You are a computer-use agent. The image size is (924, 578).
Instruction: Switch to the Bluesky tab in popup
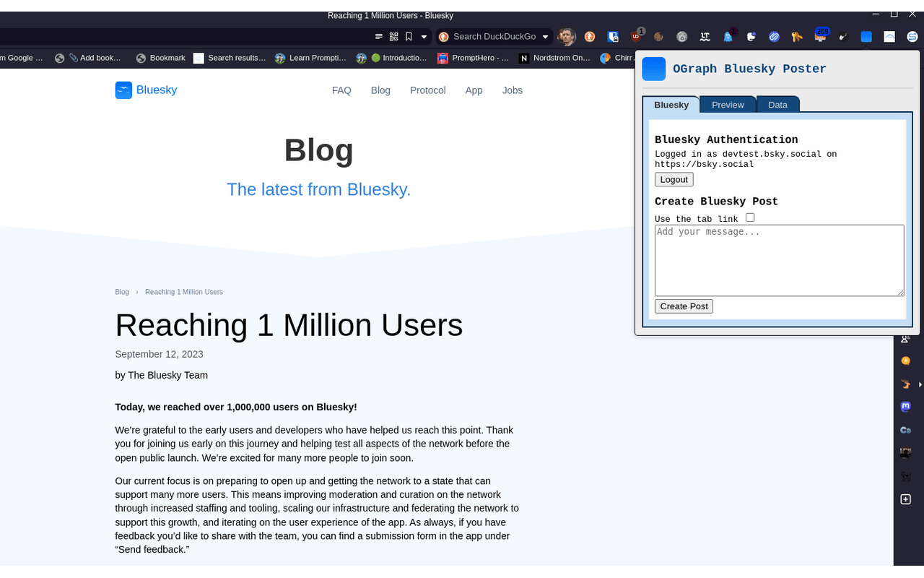point(671,105)
